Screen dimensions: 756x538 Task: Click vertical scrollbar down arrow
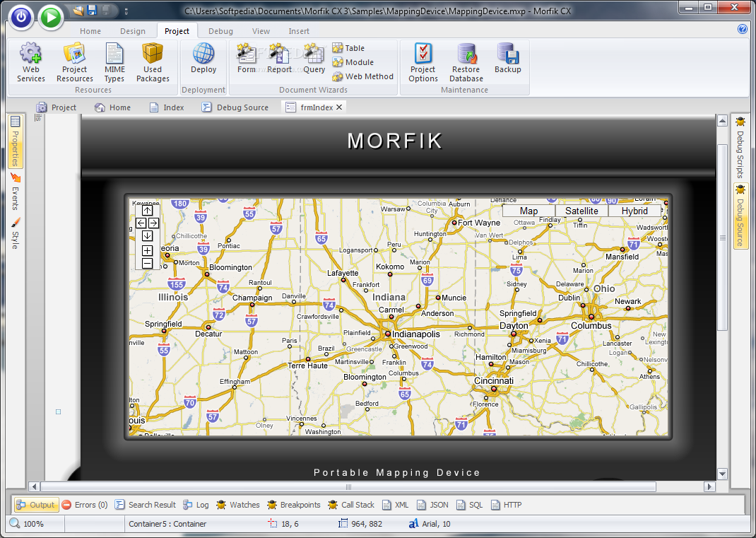[x=722, y=474]
